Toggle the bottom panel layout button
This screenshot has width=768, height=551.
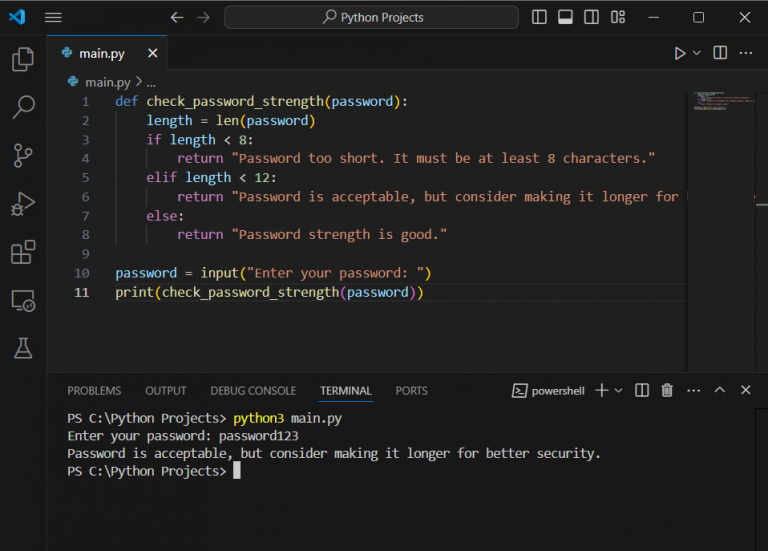tap(566, 17)
